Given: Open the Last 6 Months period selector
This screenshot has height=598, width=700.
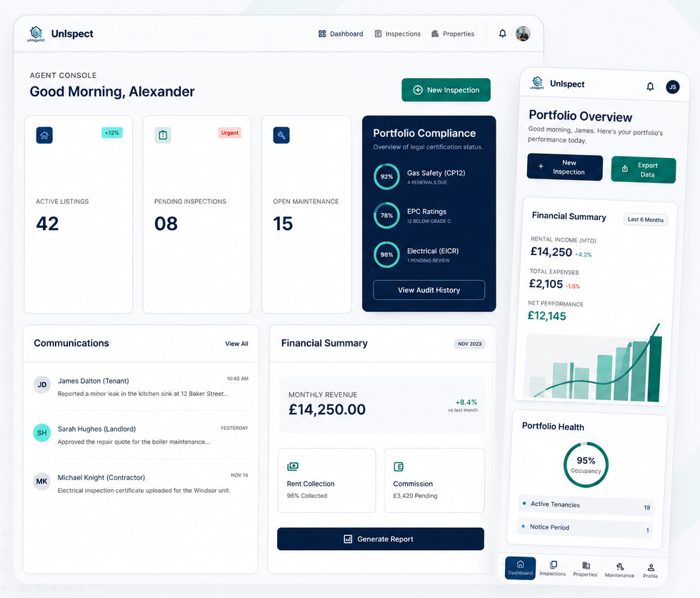Looking at the screenshot, I should coord(646,219).
